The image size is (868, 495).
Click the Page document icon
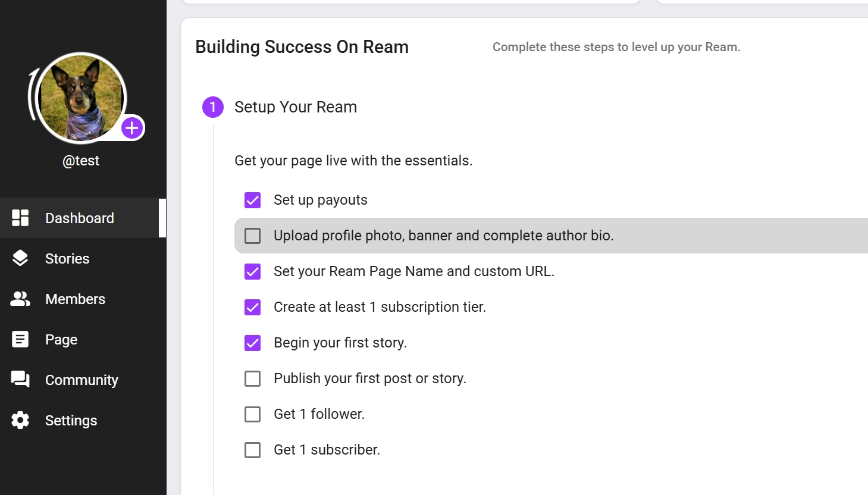20,339
